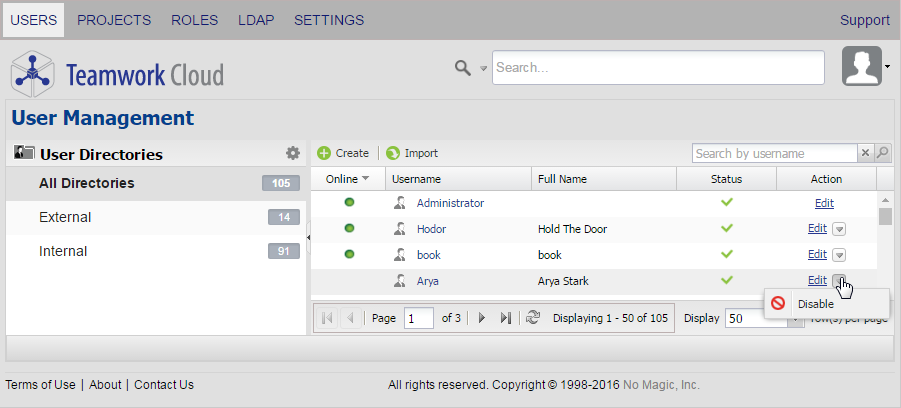Click the green Create user icon
901x408 pixels.
(x=324, y=153)
